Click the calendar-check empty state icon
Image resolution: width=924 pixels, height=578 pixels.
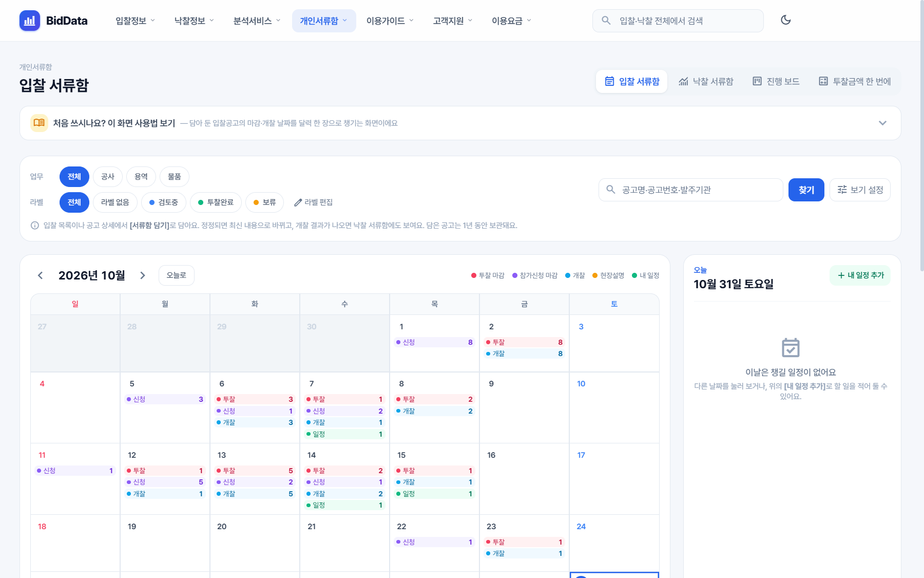coord(791,348)
